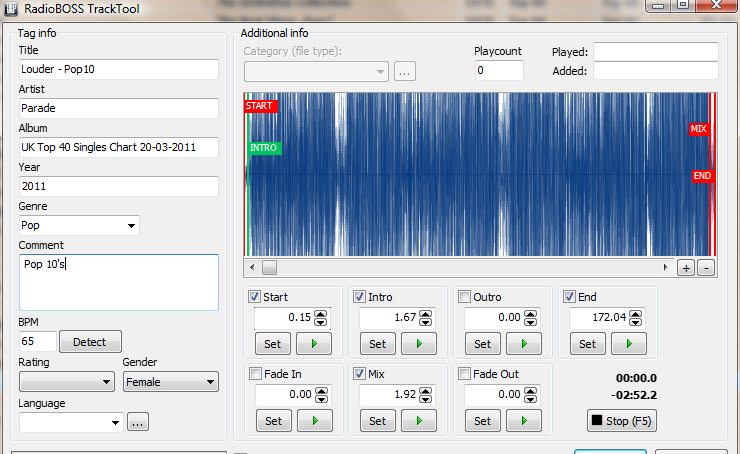Image resolution: width=740 pixels, height=454 pixels.
Task: Click the waveform scrollbar right arrow
Action: [665, 268]
